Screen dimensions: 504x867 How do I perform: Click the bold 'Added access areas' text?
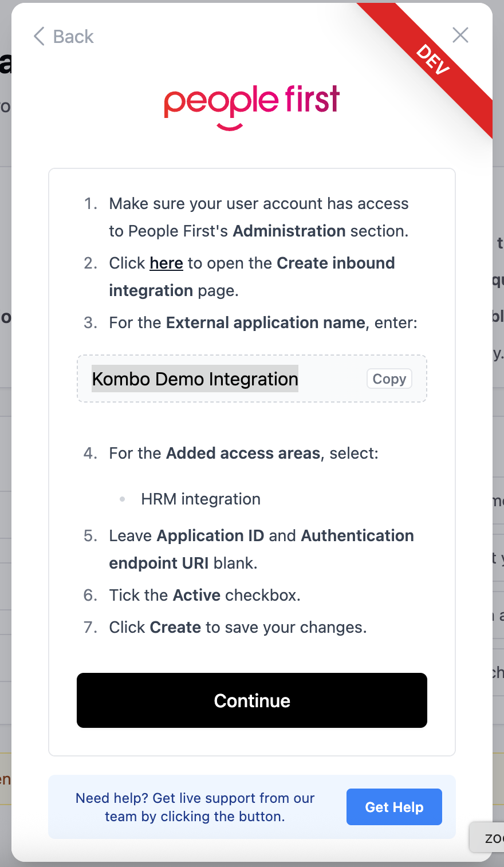point(243,454)
